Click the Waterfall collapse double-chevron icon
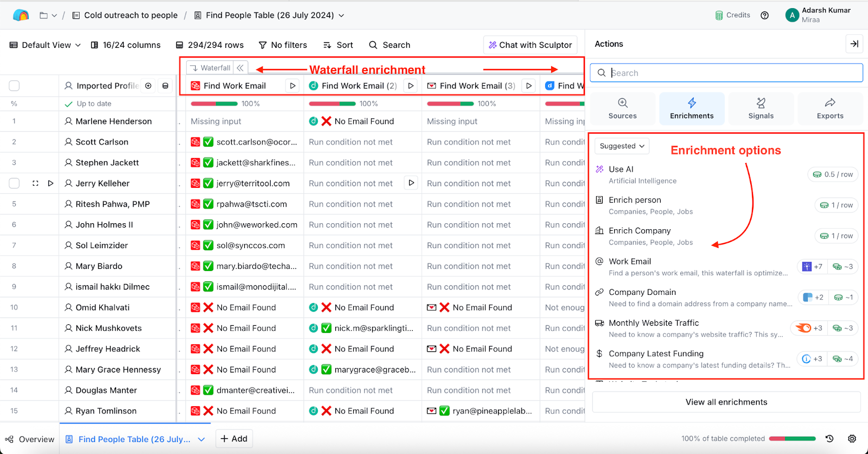 (240, 68)
